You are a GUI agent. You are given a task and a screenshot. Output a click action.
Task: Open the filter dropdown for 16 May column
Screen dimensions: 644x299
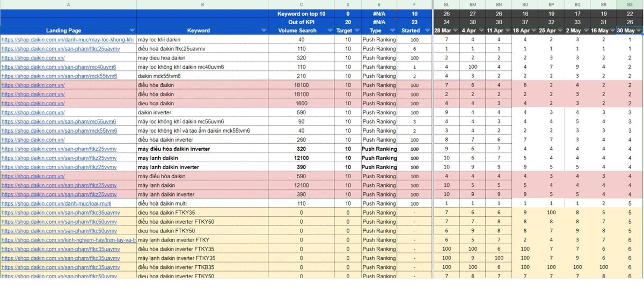tap(613, 31)
